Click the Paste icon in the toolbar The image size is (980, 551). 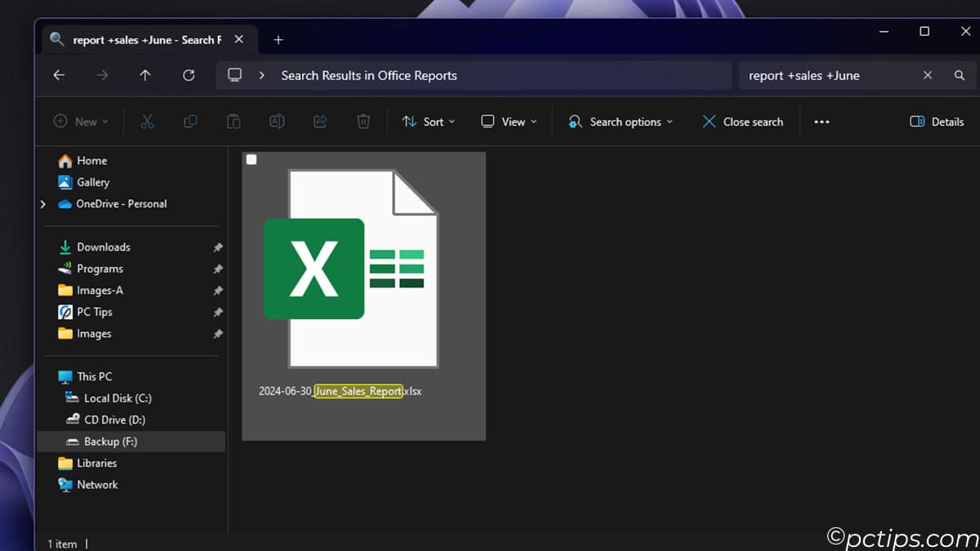(234, 121)
